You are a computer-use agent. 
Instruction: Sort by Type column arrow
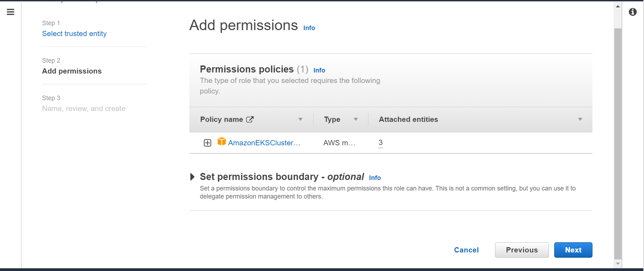point(356,119)
